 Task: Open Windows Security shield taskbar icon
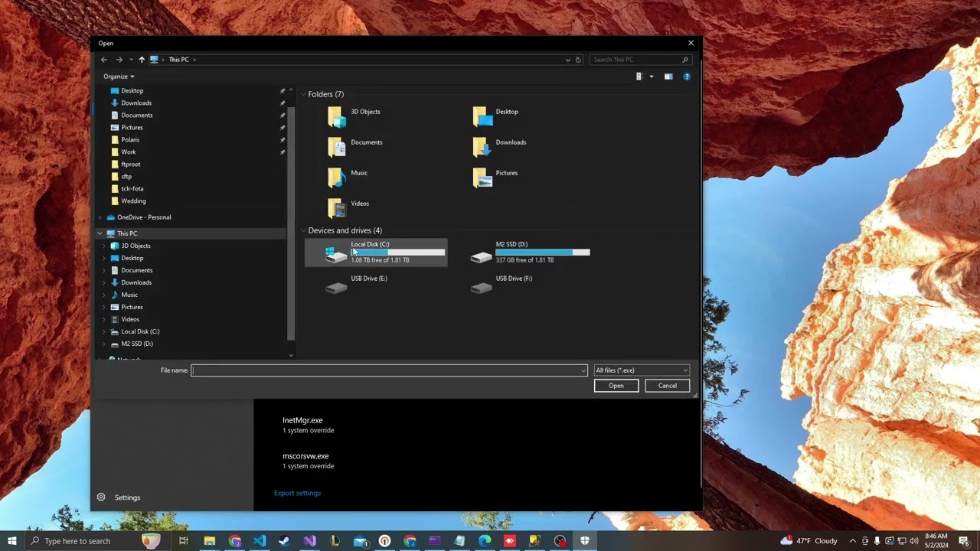click(585, 541)
